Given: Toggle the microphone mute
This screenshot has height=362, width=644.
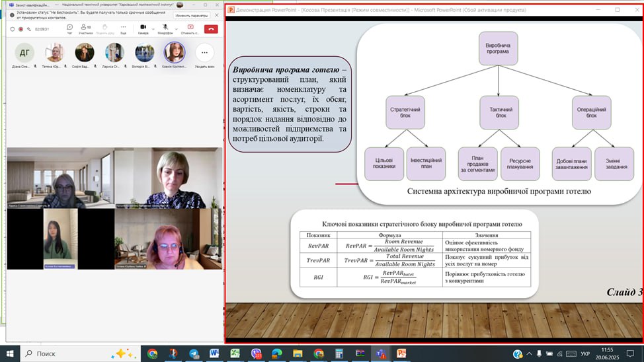Looking at the screenshot, I should coord(164,28).
